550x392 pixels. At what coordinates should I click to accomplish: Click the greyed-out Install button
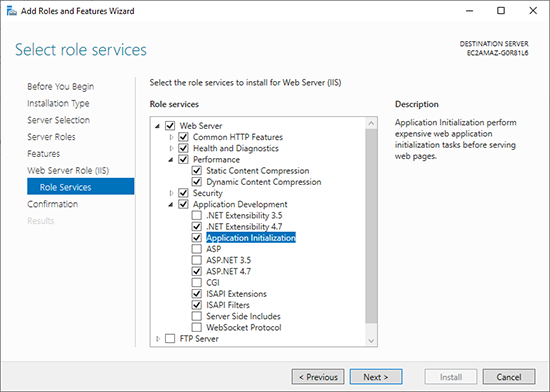click(451, 377)
